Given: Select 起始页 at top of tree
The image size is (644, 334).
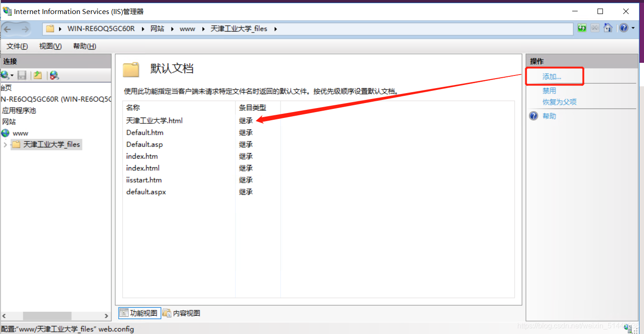Looking at the screenshot, I should (6, 88).
